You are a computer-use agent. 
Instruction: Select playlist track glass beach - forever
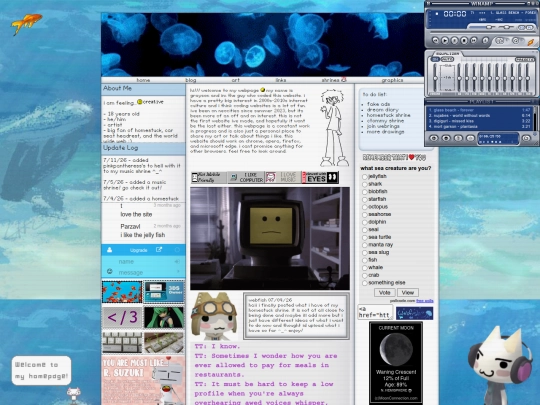[479, 110]
